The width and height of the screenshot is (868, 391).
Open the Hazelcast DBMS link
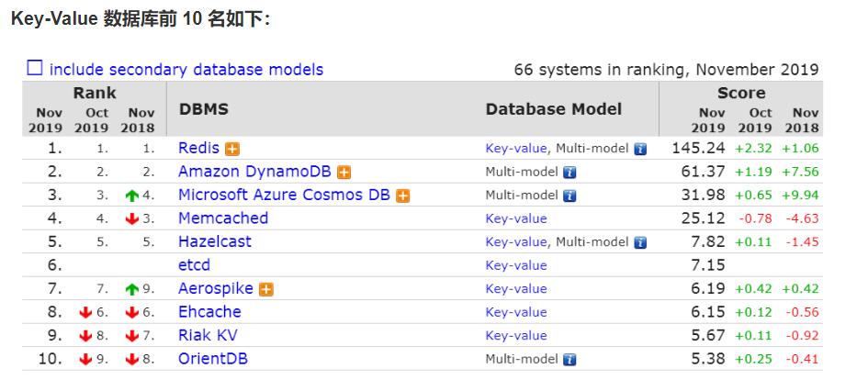coord(214,241)
